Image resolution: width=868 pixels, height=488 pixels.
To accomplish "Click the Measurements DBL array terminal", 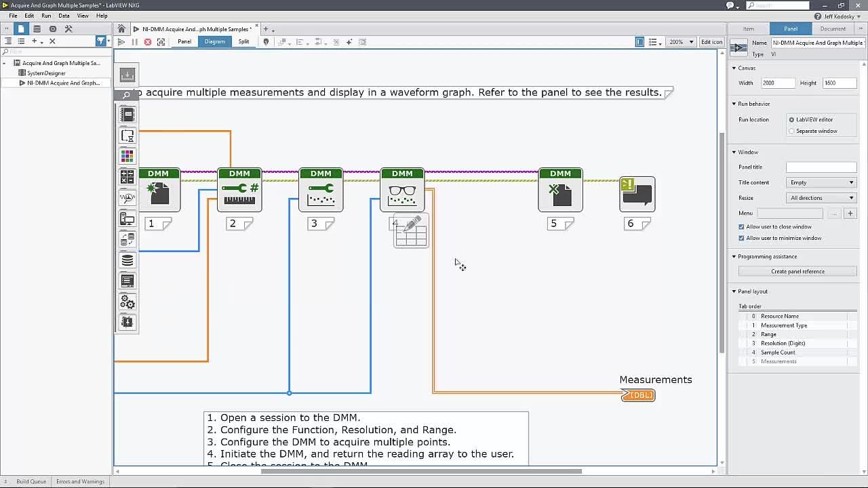I will (638, 395).
